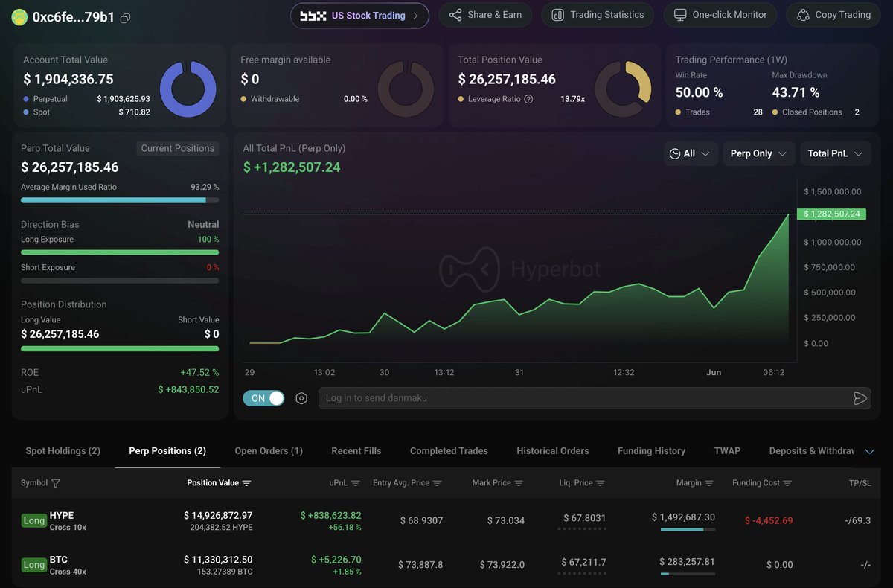This screenshot has width=893, height=588.
Task: Switch to TWAP tab
Action: (x=727, y=450)
